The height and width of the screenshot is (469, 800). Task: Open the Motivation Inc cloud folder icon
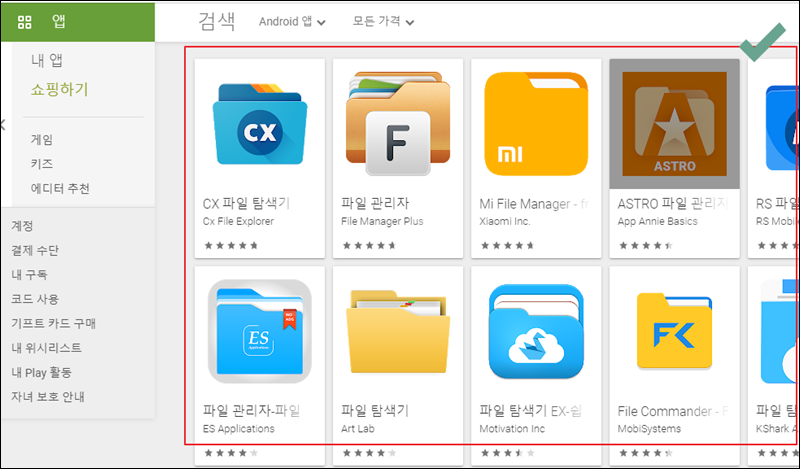536,332
